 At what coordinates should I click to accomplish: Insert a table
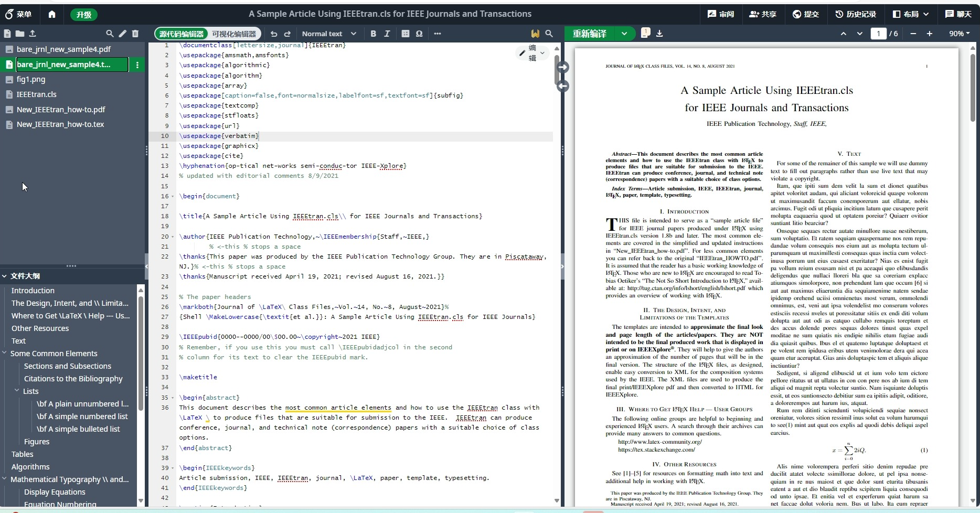click(406, 34)
